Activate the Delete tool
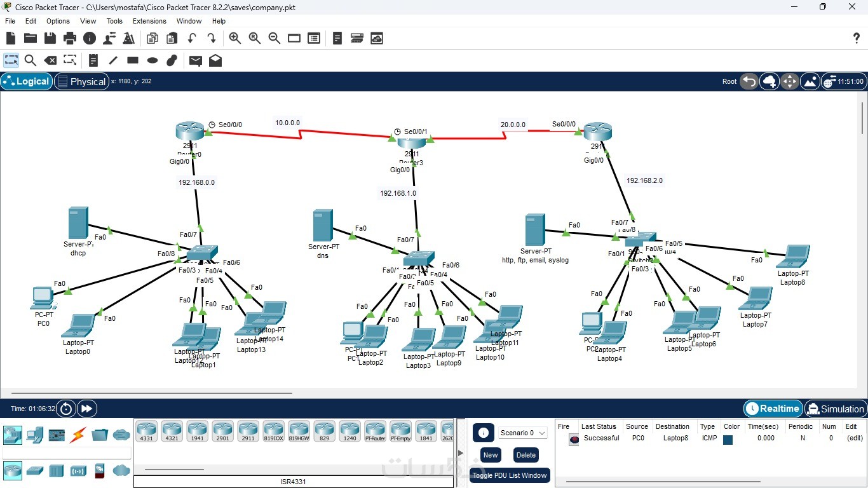The width and height of the screenshot is (868, 488). click(50, 60)
